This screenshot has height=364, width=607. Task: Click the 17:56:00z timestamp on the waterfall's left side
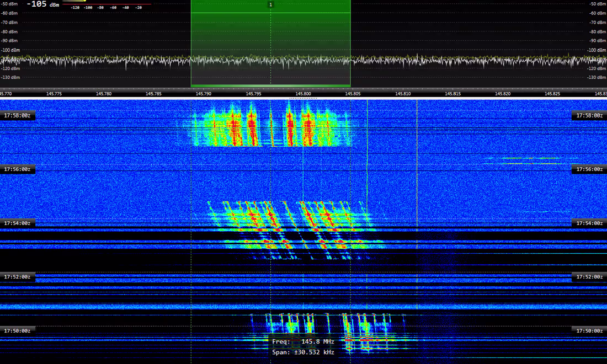click(18, 169)
